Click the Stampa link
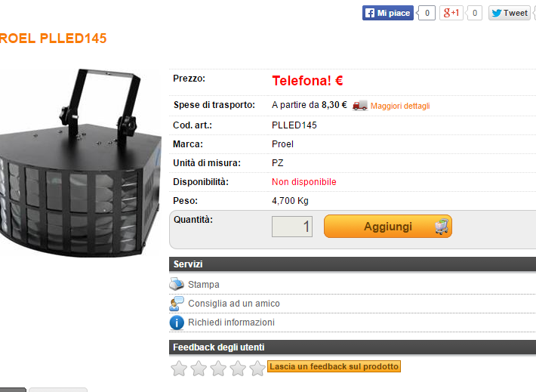Image resolution: width=536 pixels, height=392 pixels. click(204, 285)
